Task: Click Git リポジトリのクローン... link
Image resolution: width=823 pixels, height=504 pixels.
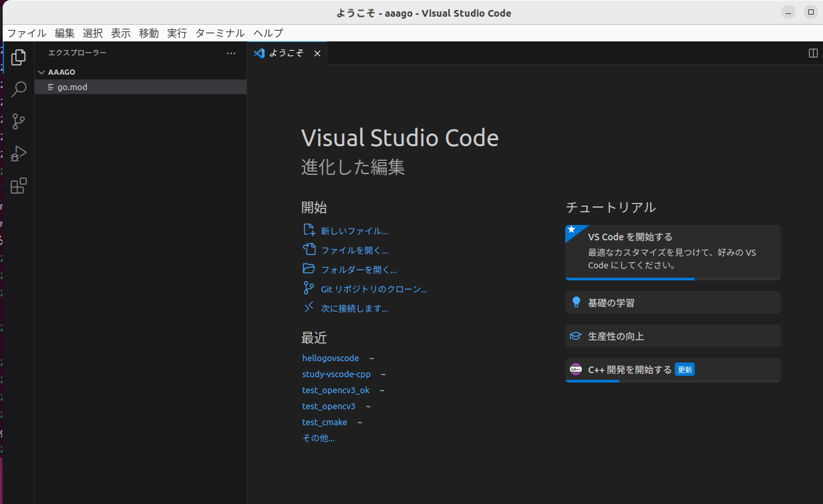Action: point(374,289)
